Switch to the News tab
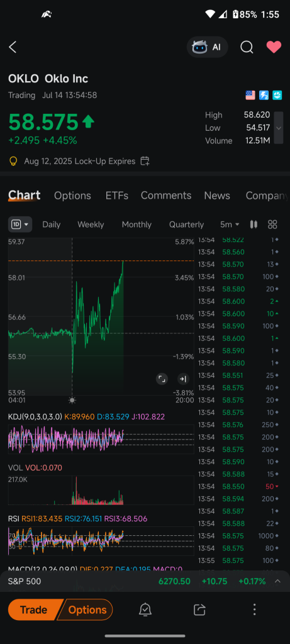This screenshot has width=290, height=644. 217,196
